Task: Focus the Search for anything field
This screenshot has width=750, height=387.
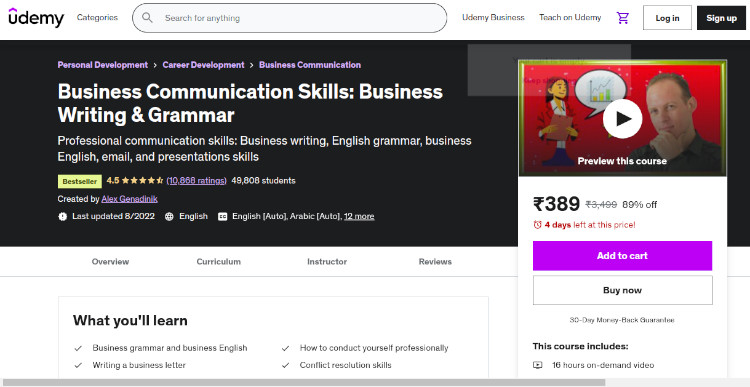Action: [289, 18]
